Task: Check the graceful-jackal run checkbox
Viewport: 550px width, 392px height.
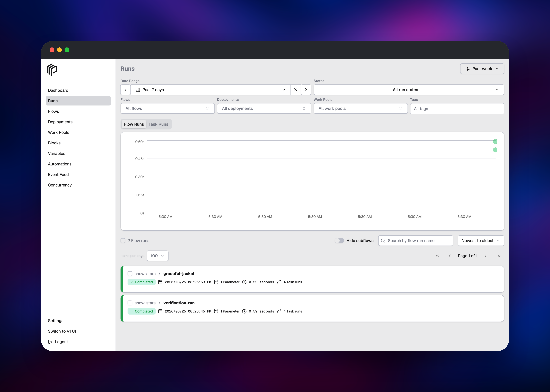Action: point(130,274)
